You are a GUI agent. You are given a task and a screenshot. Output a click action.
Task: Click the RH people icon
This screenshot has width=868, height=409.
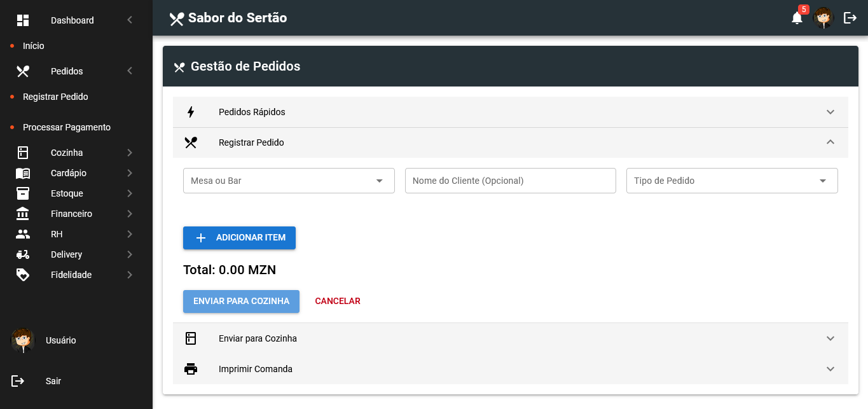coord(23,234)
